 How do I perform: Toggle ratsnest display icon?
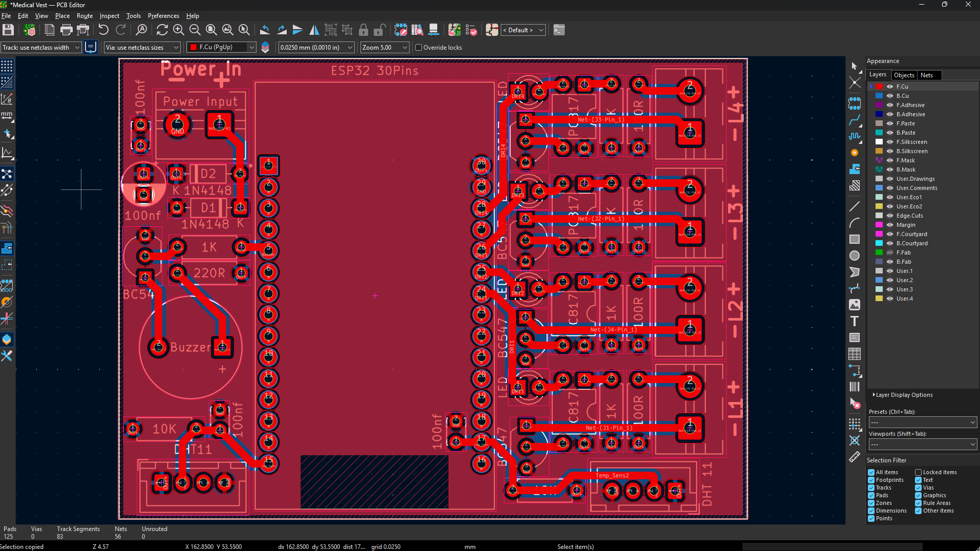7,174
